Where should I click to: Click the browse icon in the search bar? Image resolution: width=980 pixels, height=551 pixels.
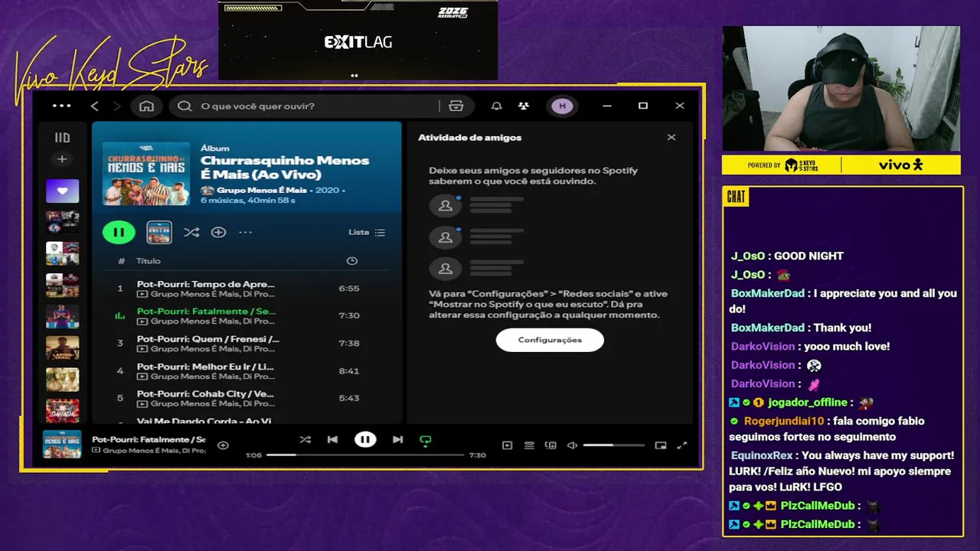pyautogui.click(x=456, y=106)
